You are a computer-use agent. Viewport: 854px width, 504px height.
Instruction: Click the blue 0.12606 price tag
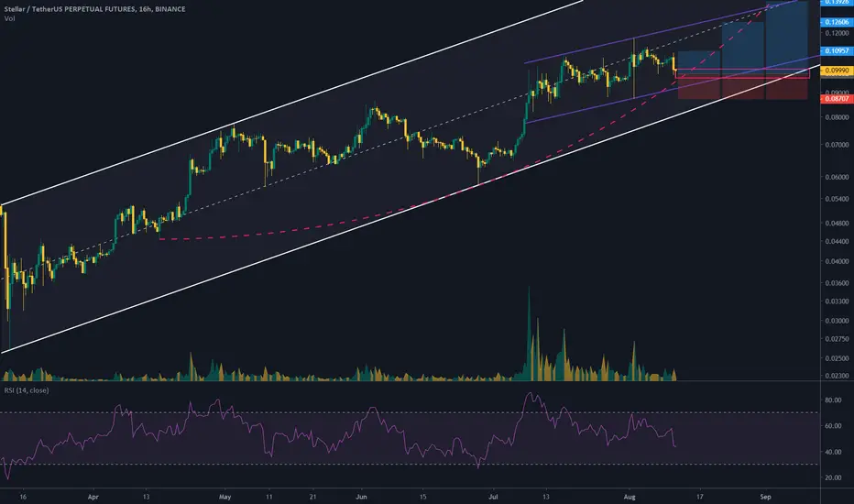coord(837,22)
